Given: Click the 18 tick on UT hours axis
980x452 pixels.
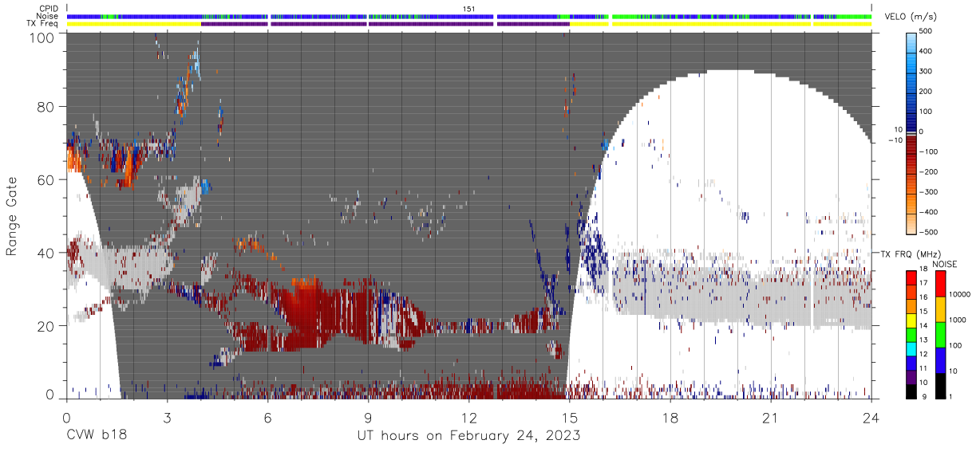Looking at the screenshot, I should (x=670, y=417).
